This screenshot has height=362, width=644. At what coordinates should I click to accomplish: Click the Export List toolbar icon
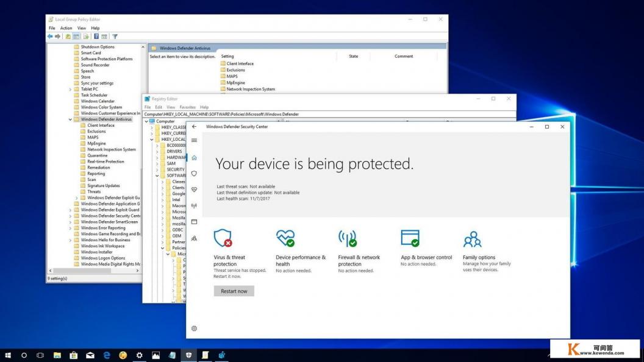86,37
